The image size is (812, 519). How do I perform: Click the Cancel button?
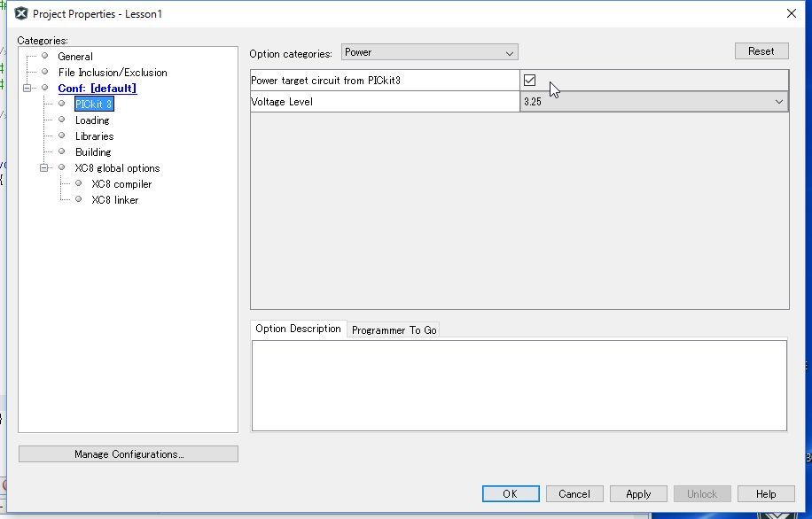pyautogui.click(x=574, y=493)
